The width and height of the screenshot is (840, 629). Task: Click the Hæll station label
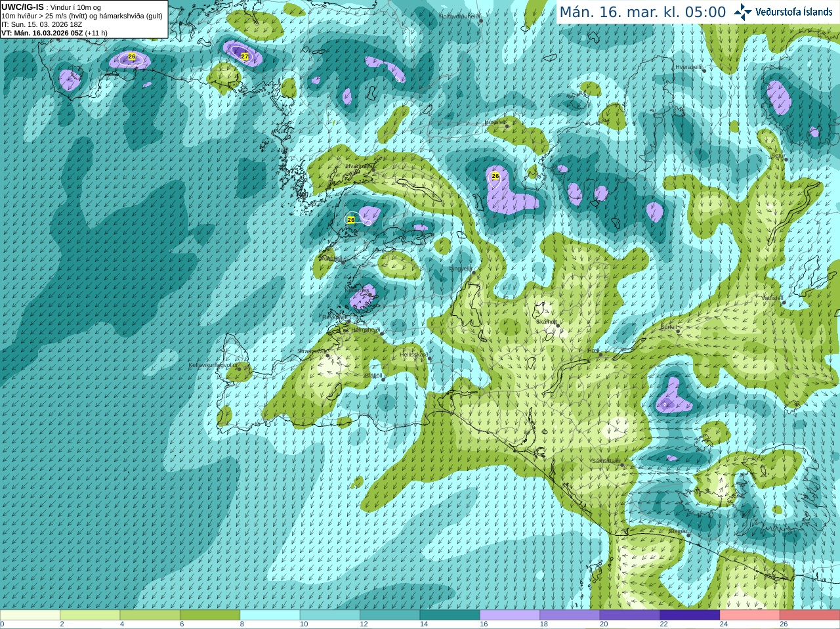[x=593, y=351]
